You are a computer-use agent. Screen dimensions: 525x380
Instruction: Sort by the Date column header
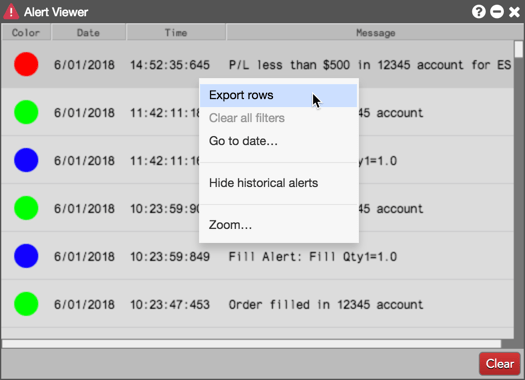88,33
